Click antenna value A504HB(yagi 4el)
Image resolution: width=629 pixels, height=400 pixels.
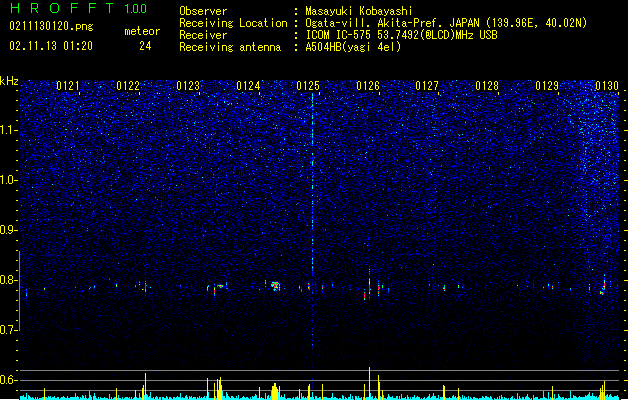[353, 47]
